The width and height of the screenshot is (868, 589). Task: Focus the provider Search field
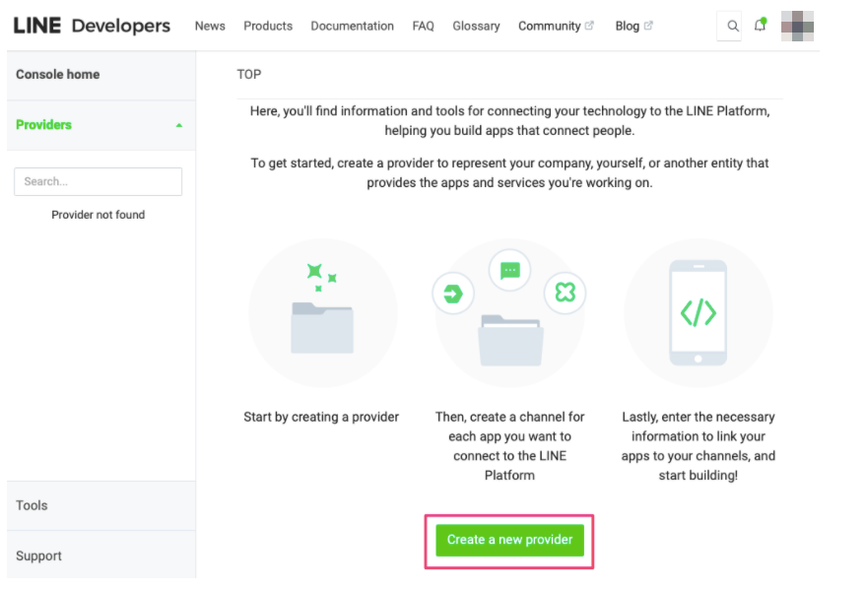click(x=98, y=181)
